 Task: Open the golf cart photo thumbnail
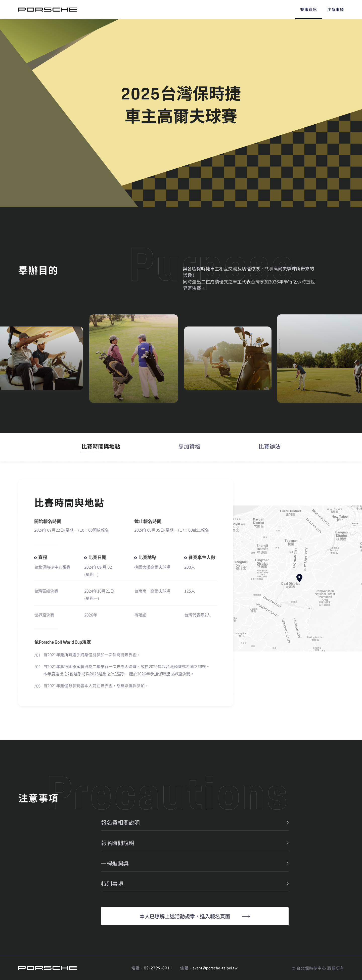(x=41, y=358)
